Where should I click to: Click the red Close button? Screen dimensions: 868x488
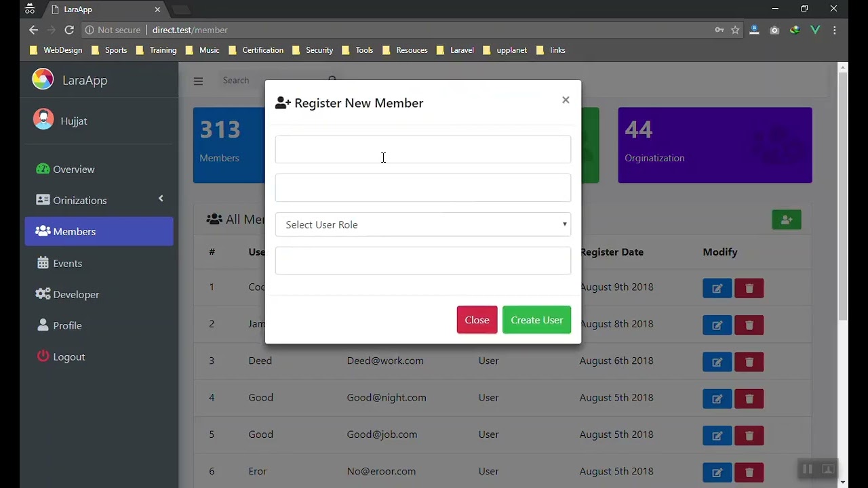[x=477, y=320]
